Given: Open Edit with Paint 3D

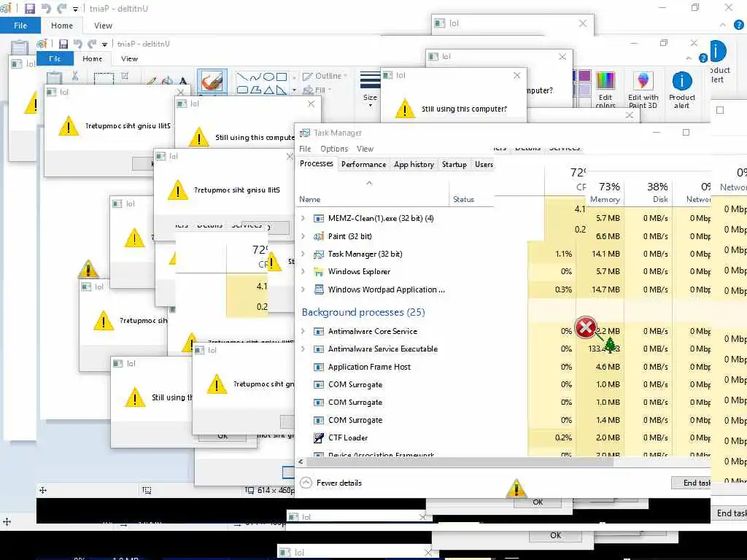Looking at the screenshot, I should [x=643, y=90].
